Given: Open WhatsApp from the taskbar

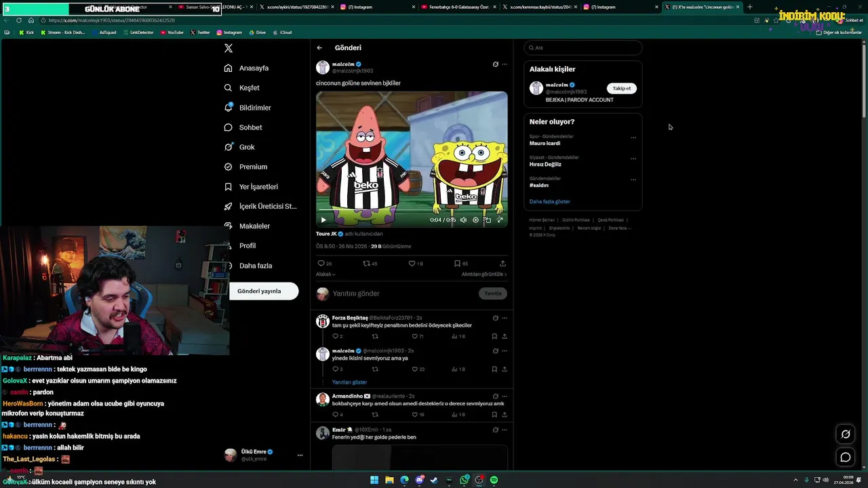Looking at the screenshot, I should tap(464, 480).
